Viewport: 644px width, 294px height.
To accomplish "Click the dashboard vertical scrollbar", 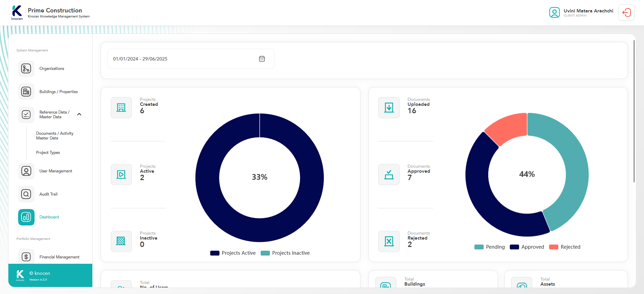I will (x=634, y=111).
